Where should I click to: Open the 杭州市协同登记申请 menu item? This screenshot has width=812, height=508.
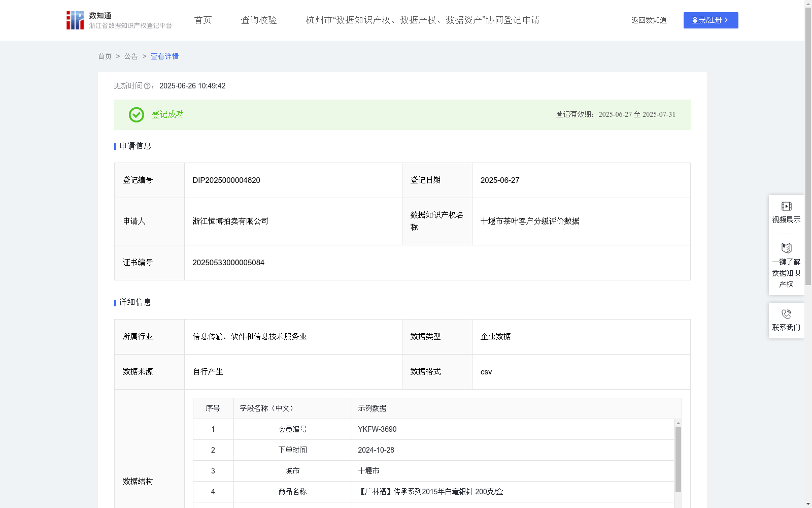(423, 20)
